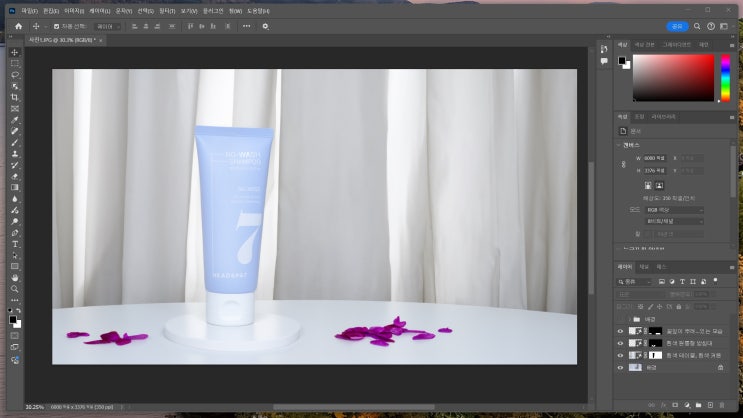The image size is (743, 418).
Task: Open the 파일(F) menu
Action: [29, 10]
